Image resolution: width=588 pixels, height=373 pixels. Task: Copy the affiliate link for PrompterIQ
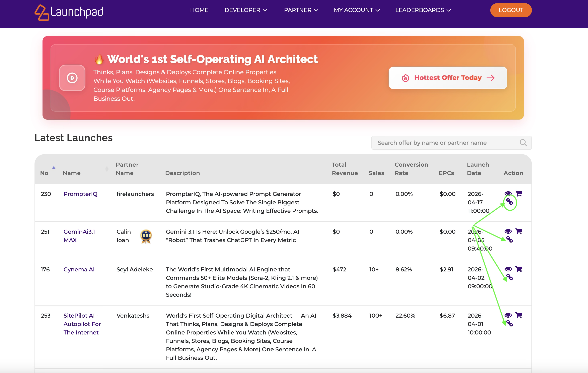pos(509,202)
